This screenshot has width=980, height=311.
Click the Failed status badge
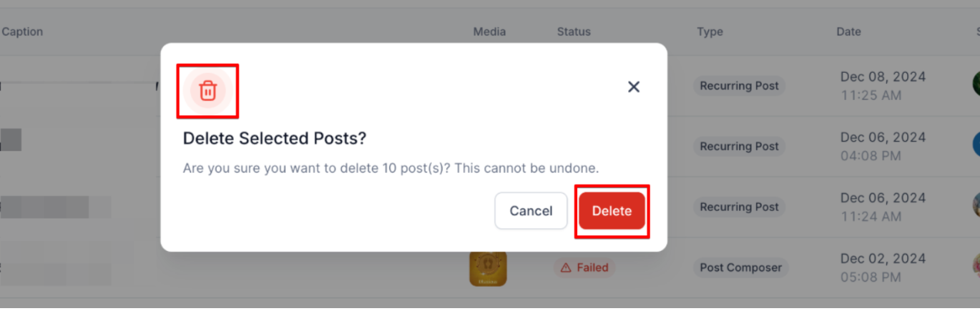[586, 268]
